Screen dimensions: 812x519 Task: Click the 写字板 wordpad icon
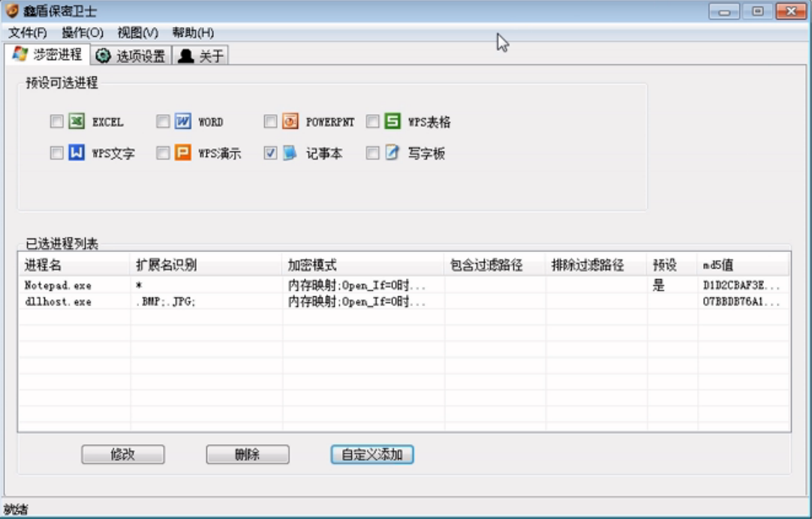392,153
